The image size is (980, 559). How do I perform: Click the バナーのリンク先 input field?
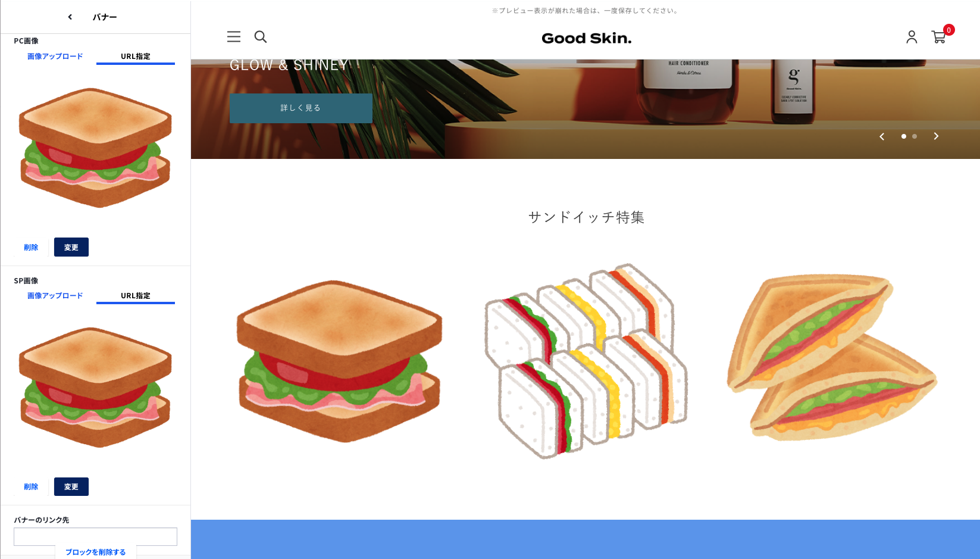click(x=95, y=536)
